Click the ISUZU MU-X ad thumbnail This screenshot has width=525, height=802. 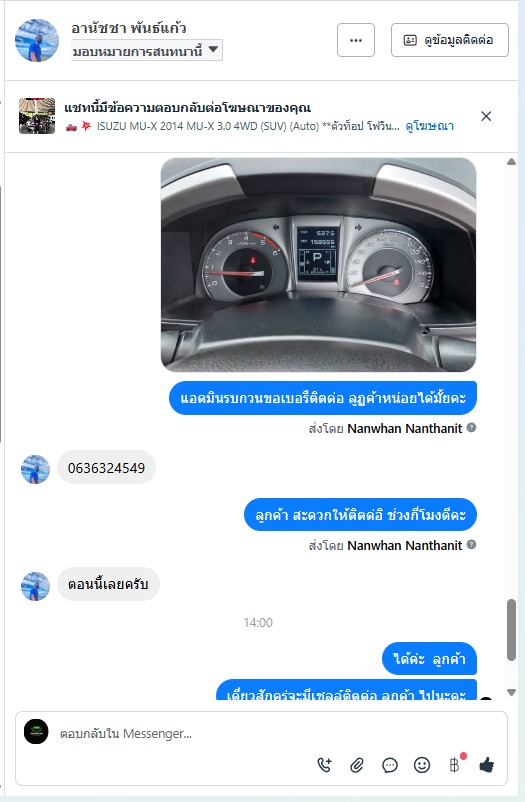[37, 116]
